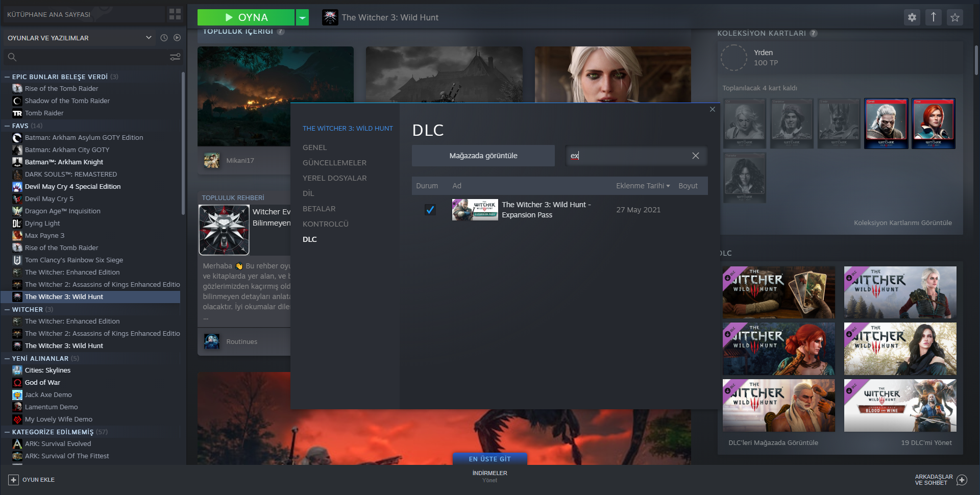Open the Betalar tab
This screenshot has height=495, width=980.
(x=319, y=209)
